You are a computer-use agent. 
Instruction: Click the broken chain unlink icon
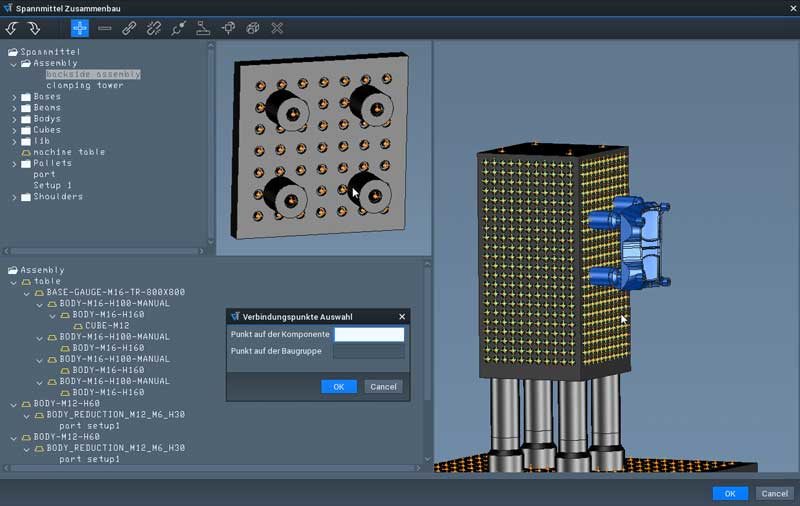(154, 28)
